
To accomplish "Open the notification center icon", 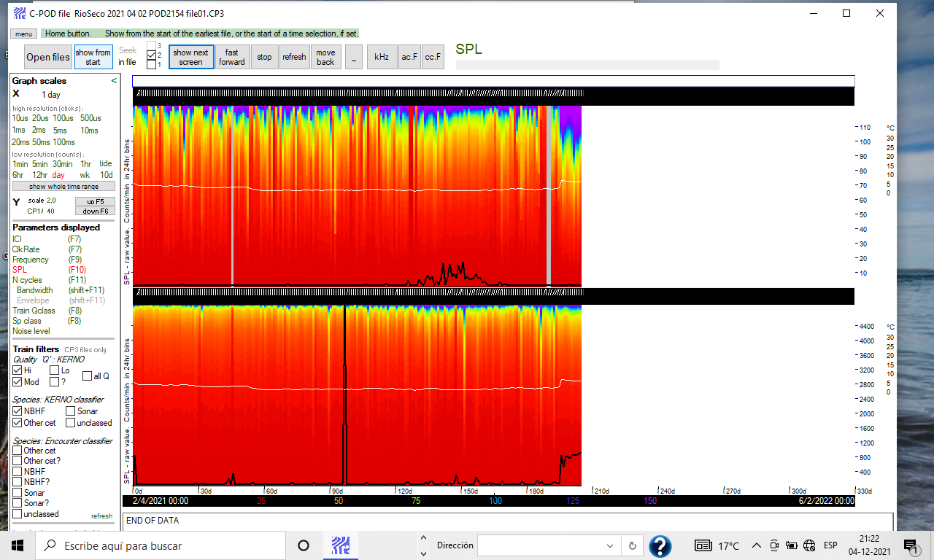I will [x=910, y=545].
